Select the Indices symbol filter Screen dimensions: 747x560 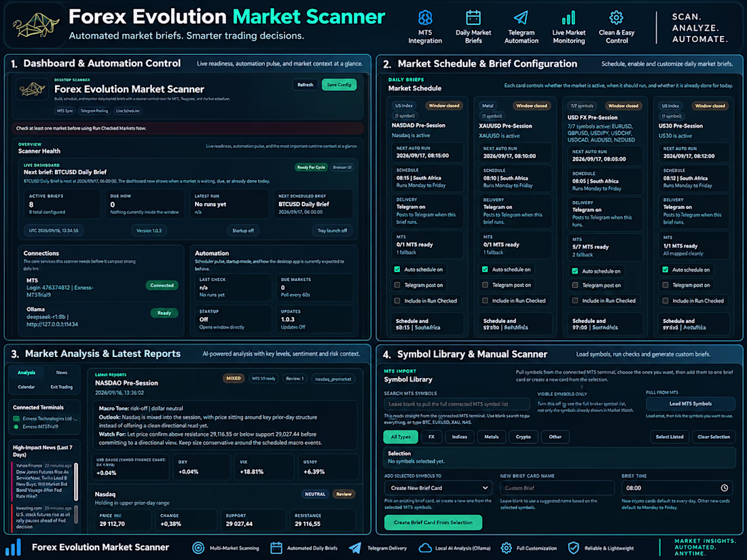click(x=460, y=436)
